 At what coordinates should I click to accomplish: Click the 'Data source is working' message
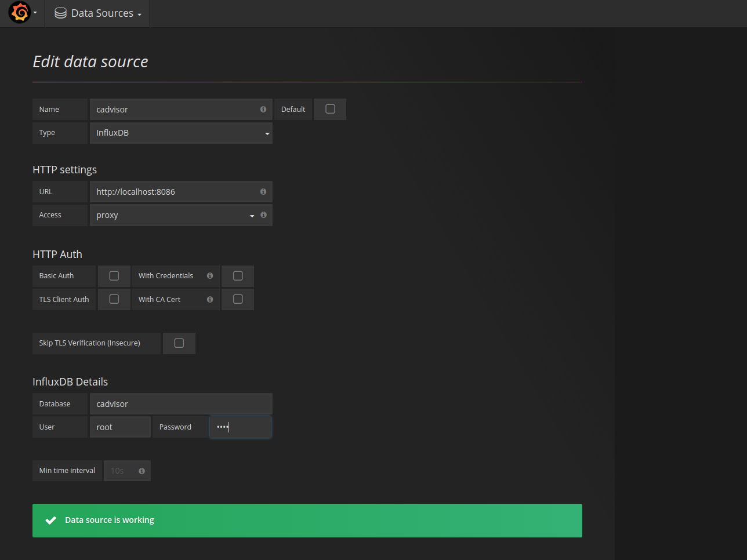[110, 520]
